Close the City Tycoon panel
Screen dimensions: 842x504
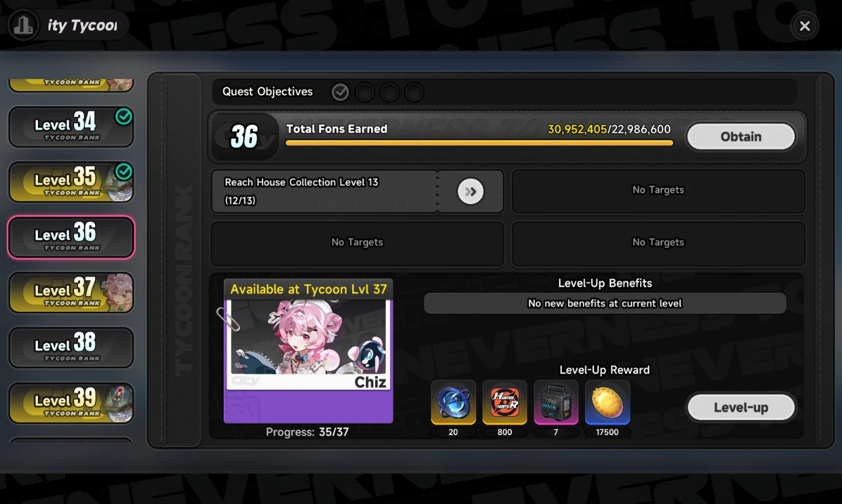(x=805, y=25)
